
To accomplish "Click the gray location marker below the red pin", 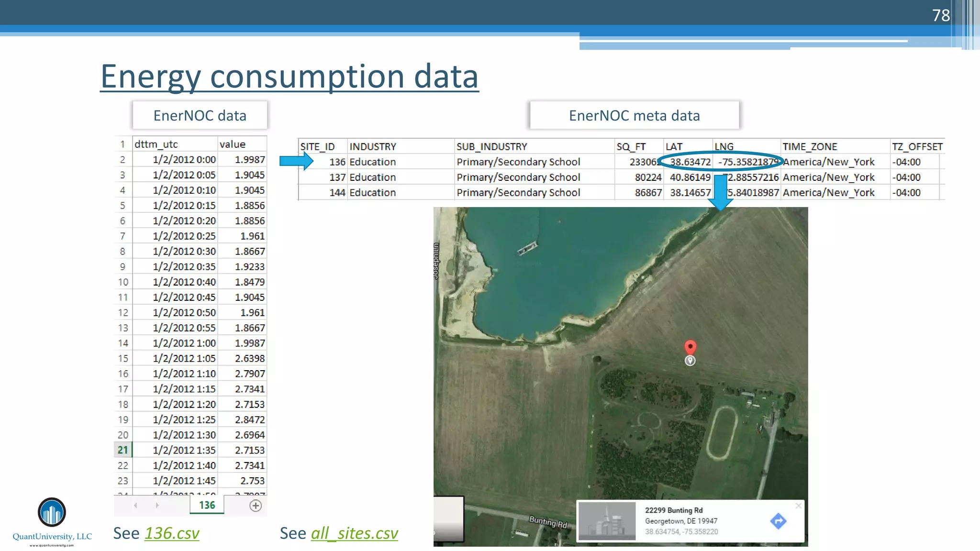I will [x=690, y=361].
